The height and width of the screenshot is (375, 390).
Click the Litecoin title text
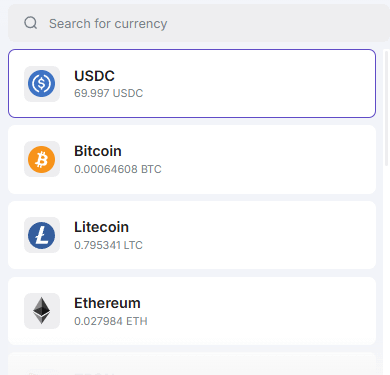coord(101,227)
